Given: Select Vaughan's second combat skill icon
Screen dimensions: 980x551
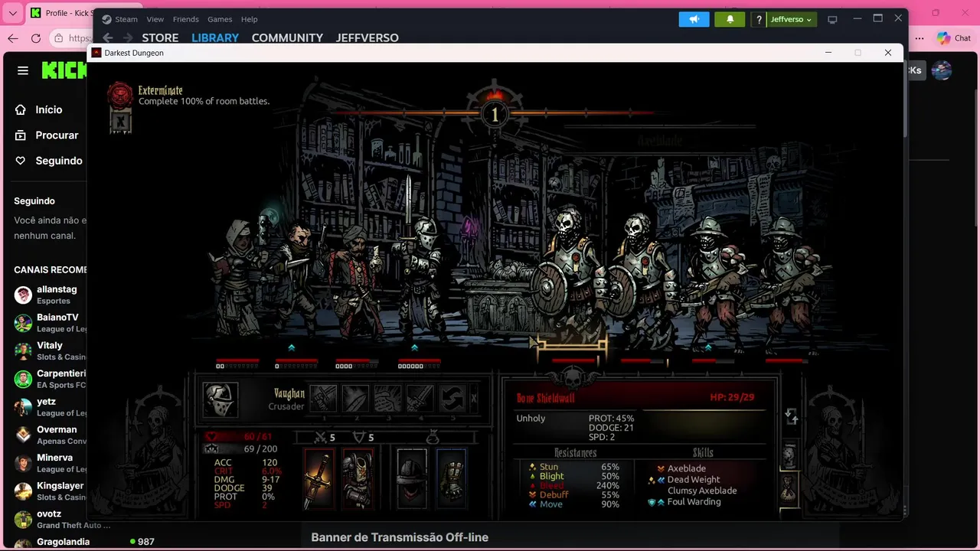Looking at the screenshot, I should (x=355, y=399).
